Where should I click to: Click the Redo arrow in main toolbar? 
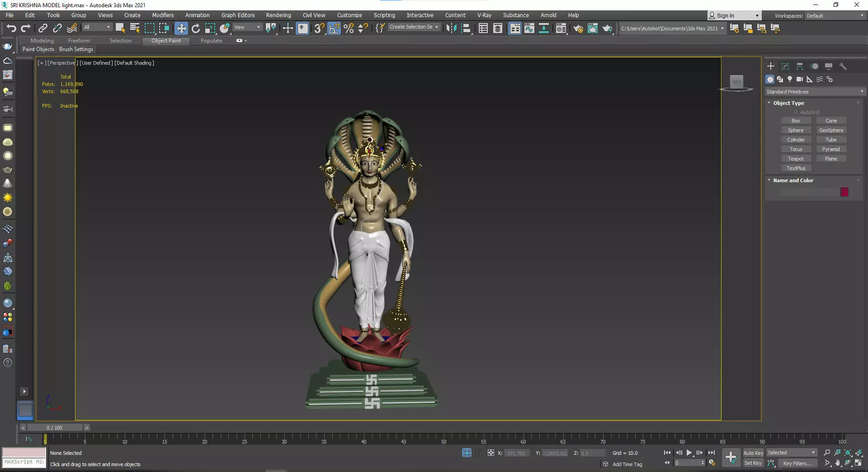tap(26, 28)
